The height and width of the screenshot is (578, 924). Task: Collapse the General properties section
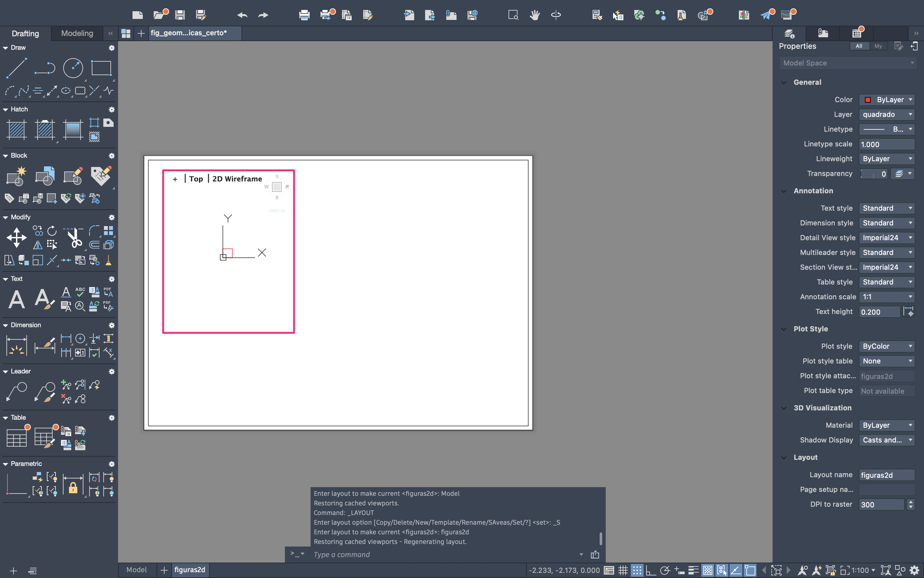784,82
